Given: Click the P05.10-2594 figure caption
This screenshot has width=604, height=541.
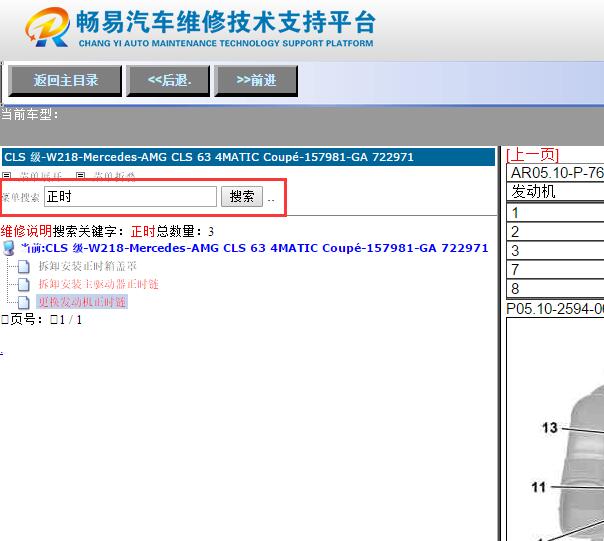Looking at the screenshot, I should pos(555,309).
